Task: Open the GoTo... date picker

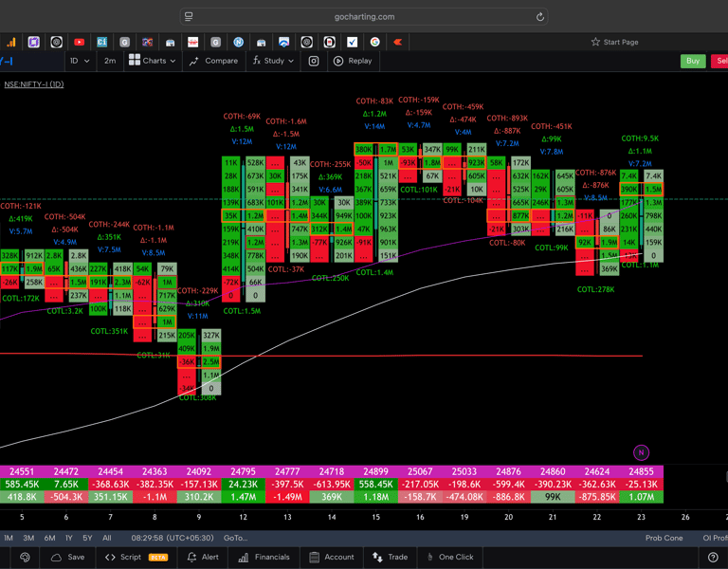Action: (x=235, y=538)
